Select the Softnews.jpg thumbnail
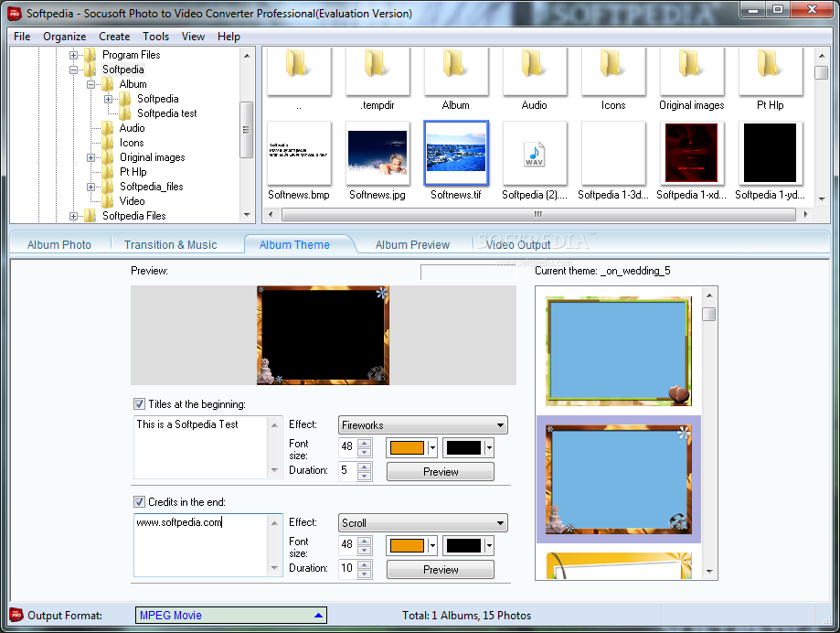Screen dimensions: 840x633 click(377, 154)
